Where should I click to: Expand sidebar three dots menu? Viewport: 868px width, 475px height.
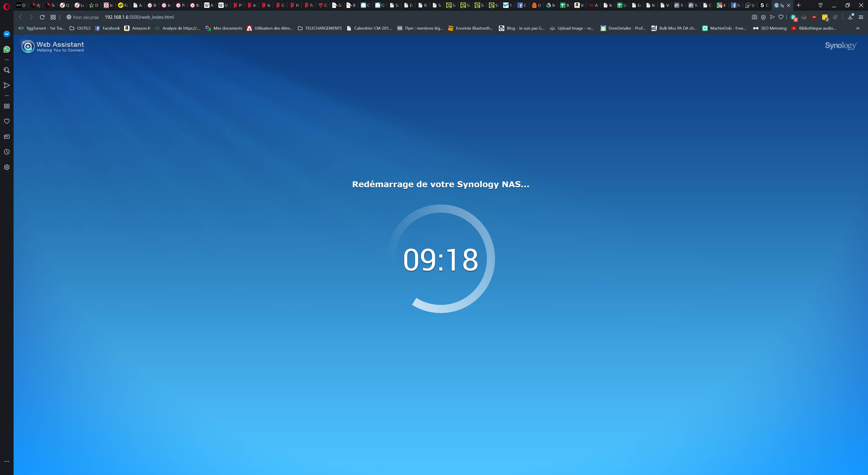[x=7, y=461]
